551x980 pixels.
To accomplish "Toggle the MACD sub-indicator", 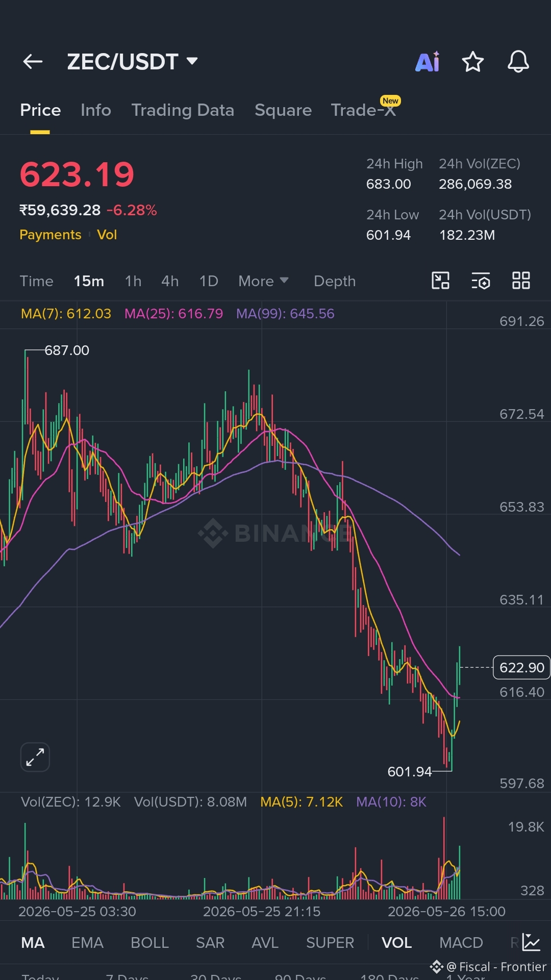I will [461, 942].
